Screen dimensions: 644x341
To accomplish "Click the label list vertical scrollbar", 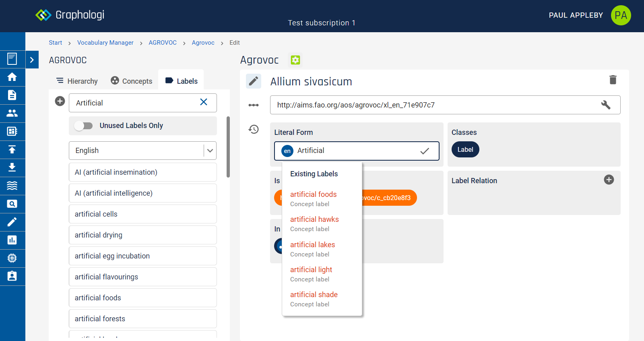I will tap(228, 147).
